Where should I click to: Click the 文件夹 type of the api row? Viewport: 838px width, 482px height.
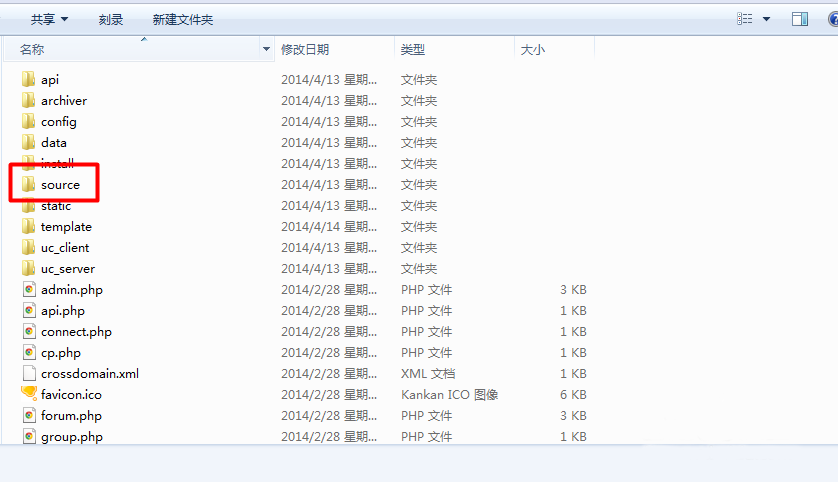(x=419, y=80)
